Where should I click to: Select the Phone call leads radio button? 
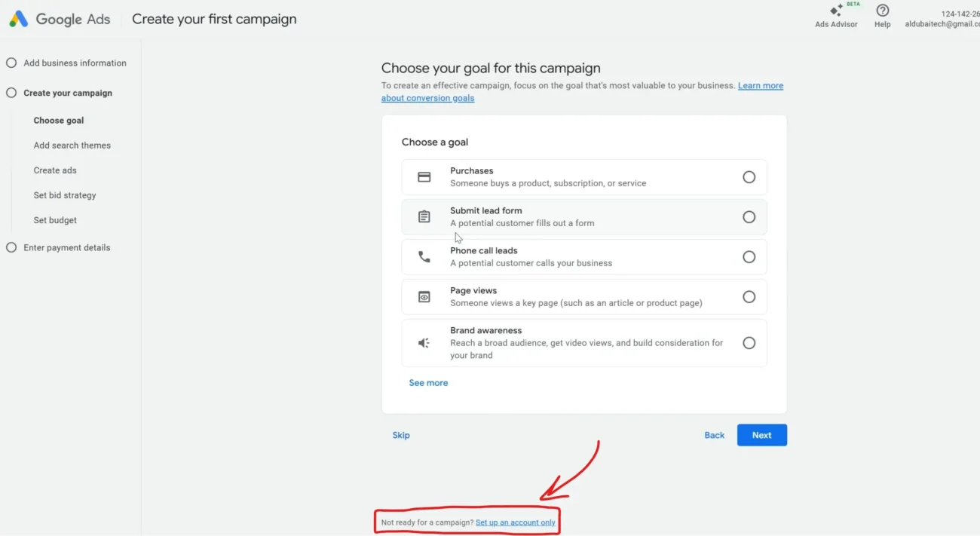click(x=749, y=257)
